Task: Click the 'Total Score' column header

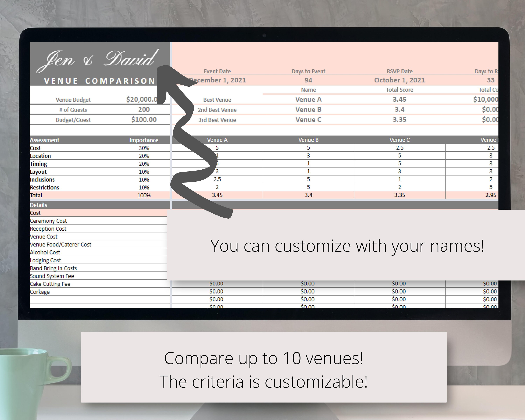Action: coord(400,90)
